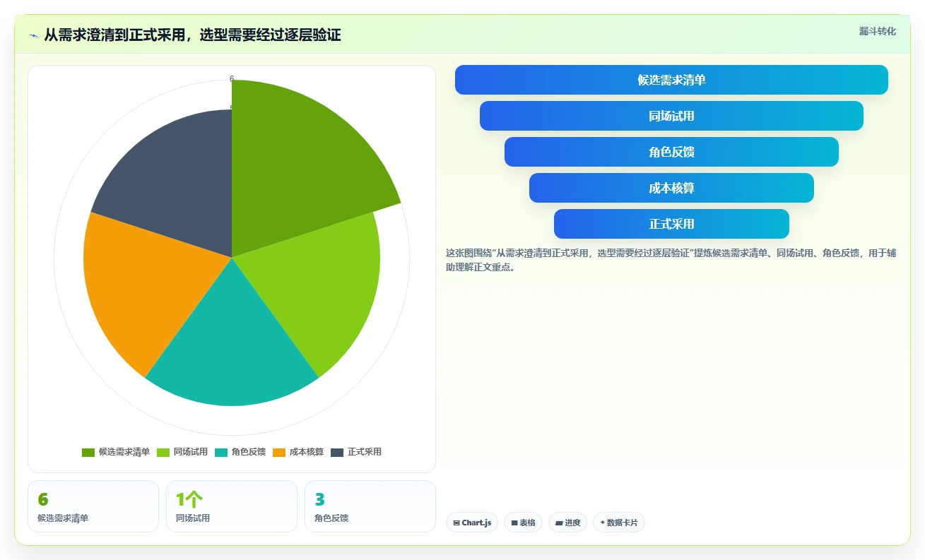Click the 漏斗转化 label in header
This screenshot has width=925, height=560.
click(878, 32)
